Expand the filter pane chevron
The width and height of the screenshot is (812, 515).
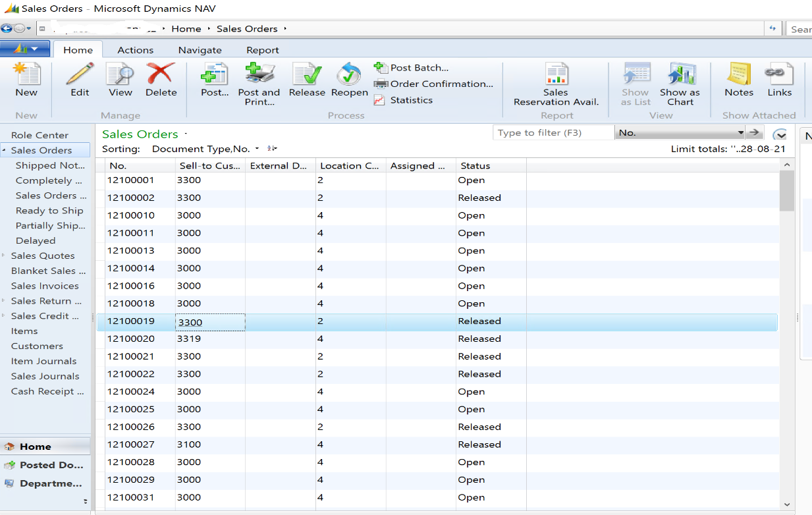780,134
